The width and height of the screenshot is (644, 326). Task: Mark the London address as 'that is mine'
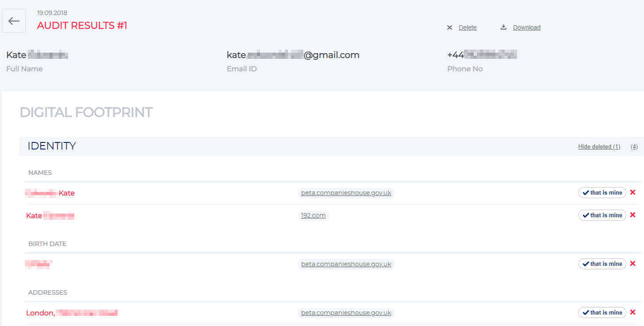[x=602, y=312]
